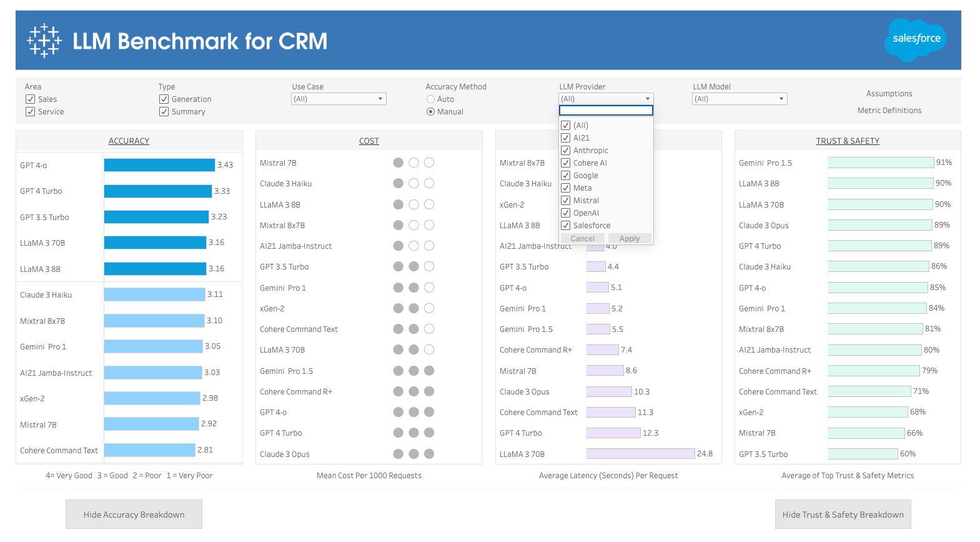Click second cost dot for Gemini Pro 1
Viewport: 980px width, 542px height.
click(413, 288)
